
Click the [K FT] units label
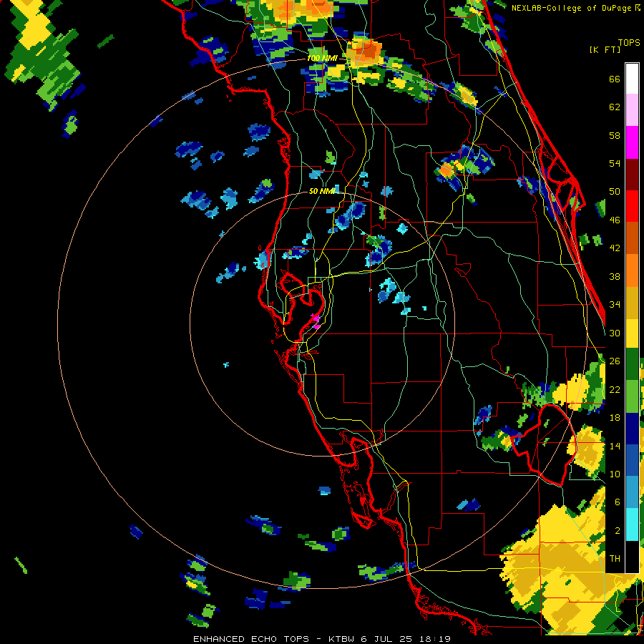[605, 50]
